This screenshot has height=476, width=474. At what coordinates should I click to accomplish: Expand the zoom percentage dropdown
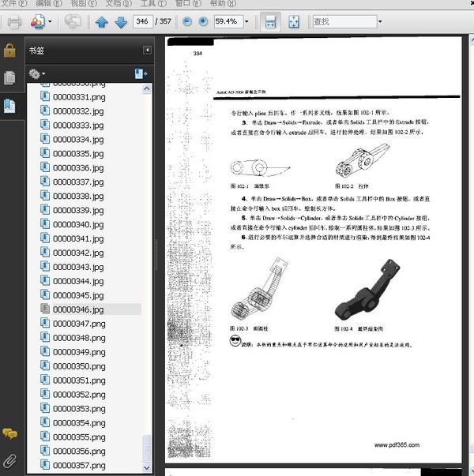coord(246,21)
